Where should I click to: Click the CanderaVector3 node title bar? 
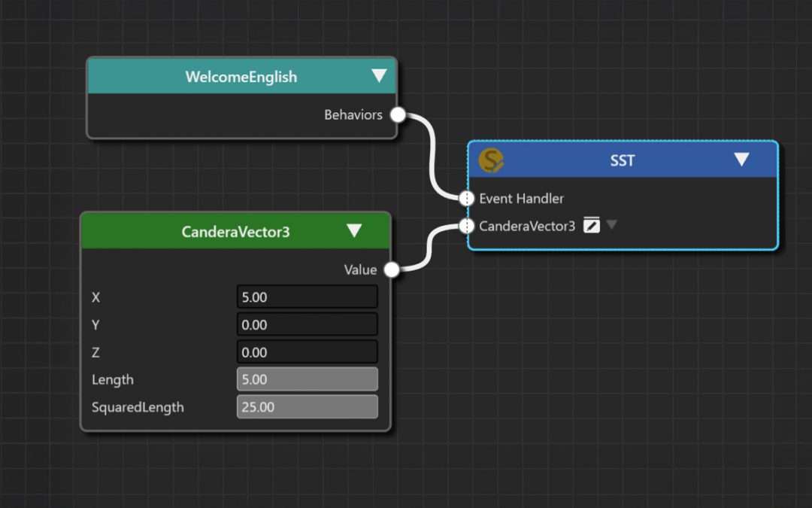[235, 230]
